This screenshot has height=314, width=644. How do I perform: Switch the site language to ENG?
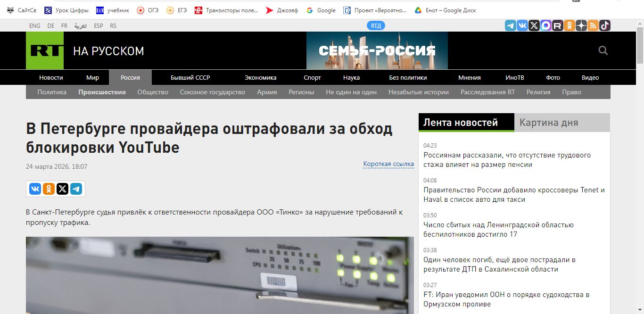[35, 26]
